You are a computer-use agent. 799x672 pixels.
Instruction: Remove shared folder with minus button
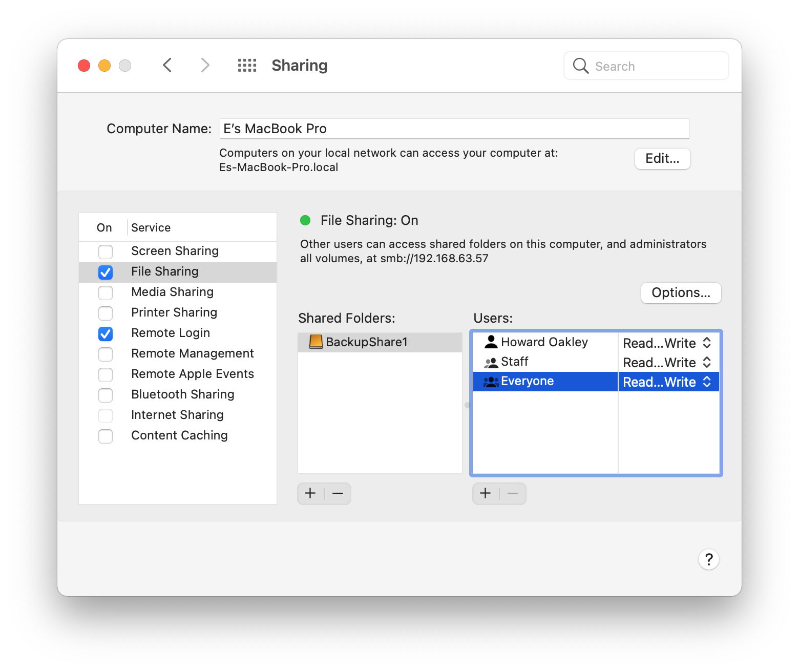(338, 493)
